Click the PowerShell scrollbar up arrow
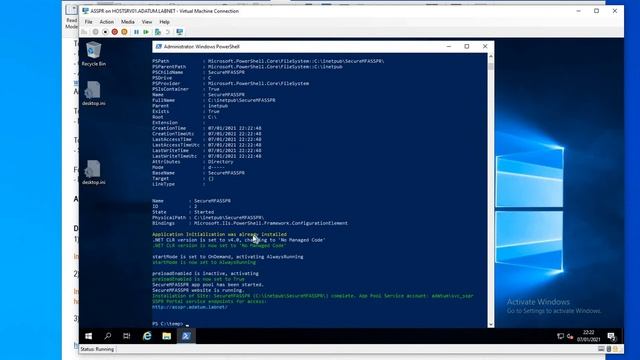This screenshot has height=360, width=640. click(491, 56)
